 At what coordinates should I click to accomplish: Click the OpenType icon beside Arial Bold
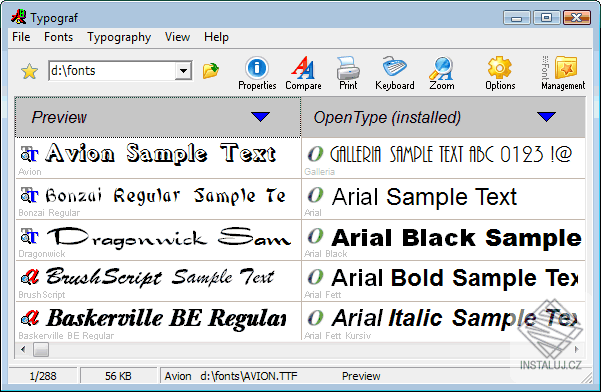315,277
